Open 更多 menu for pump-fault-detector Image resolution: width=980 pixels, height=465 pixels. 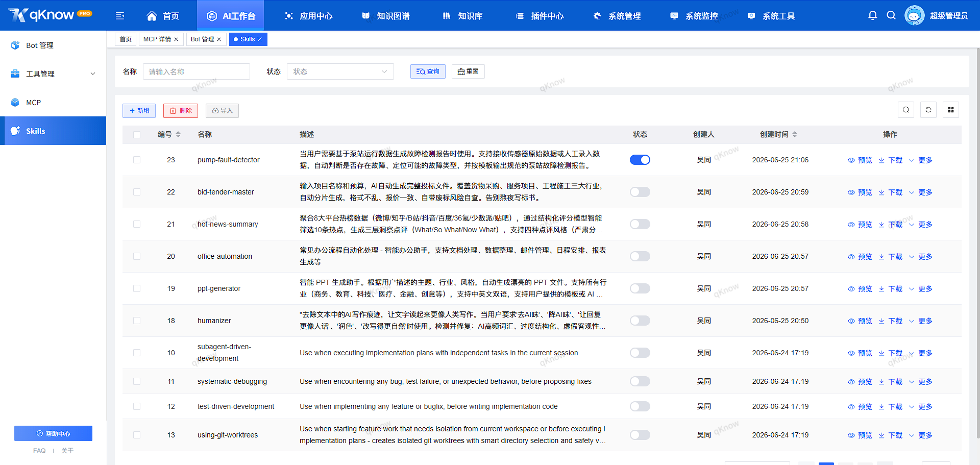pyautogui.click(x=921, y=160)
